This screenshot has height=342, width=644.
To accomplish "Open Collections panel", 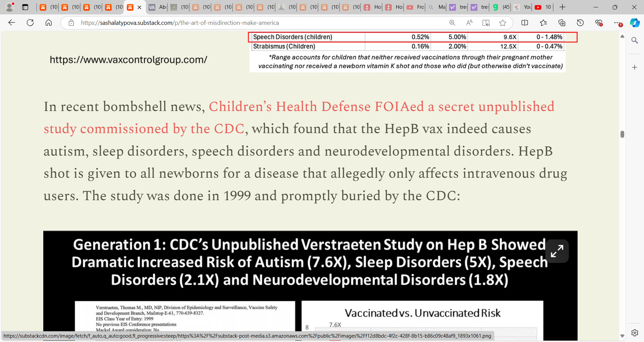I will click(x=562, y=23).
